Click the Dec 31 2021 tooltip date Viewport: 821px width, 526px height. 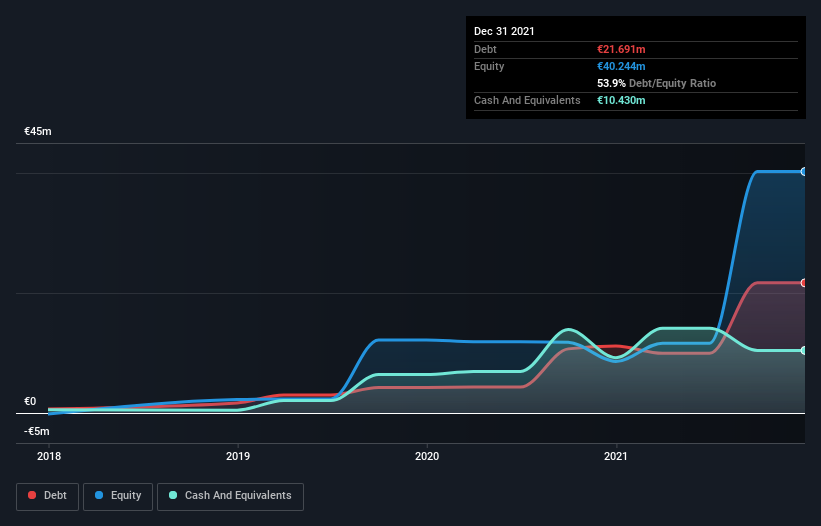(504, 31)
